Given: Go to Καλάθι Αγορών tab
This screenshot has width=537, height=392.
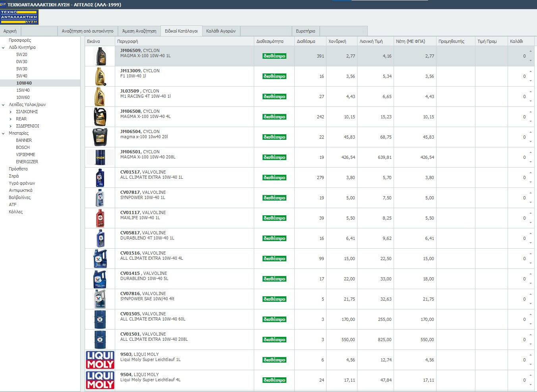Looking at the screenshot, I should (221, 31).
